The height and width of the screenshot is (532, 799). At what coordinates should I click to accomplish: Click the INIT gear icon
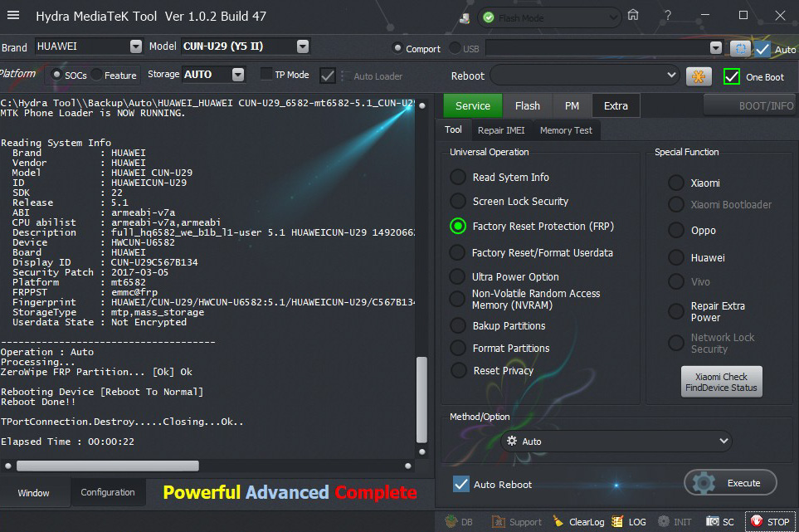coord(664,521)
